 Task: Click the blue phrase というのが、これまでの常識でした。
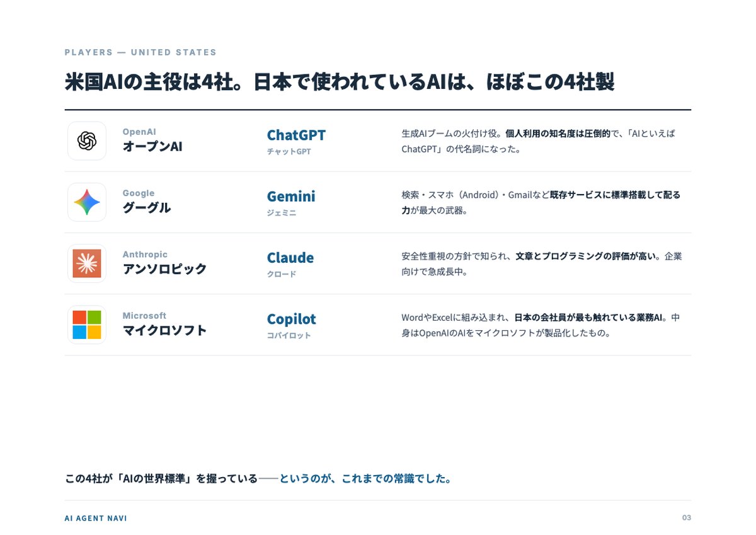click(x=365, y=479)
